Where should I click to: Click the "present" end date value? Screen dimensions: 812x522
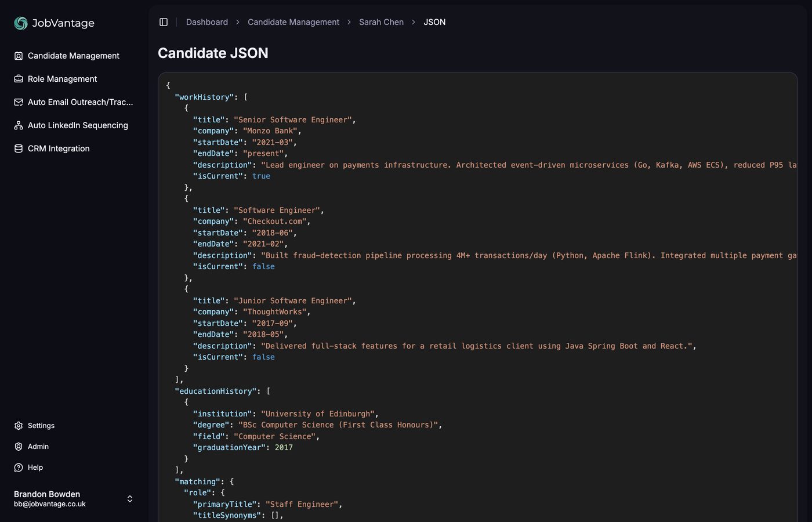(263, 154)
